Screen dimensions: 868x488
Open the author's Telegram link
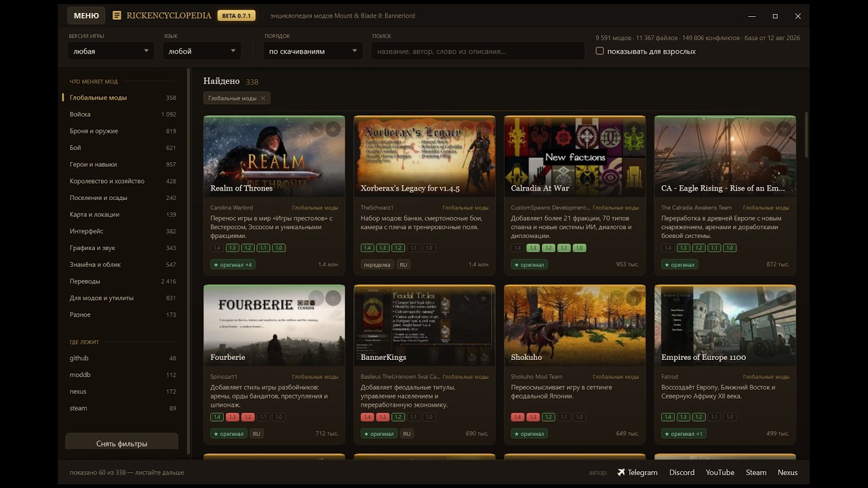[637, 472]
